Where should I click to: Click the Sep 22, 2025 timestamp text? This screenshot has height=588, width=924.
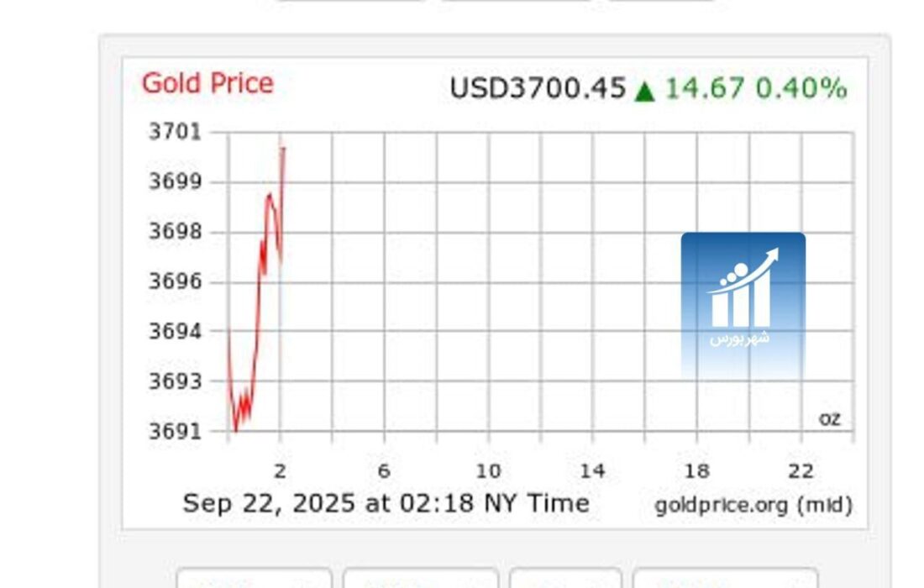386,503
